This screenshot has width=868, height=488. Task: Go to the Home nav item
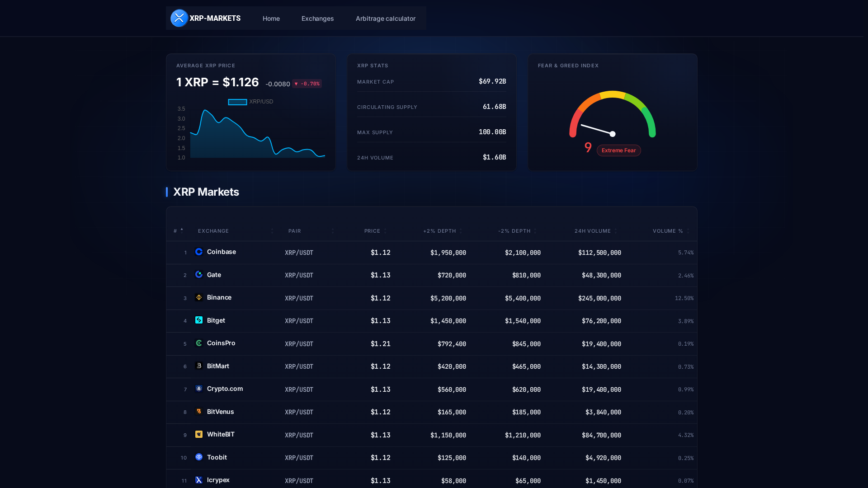pos(271,19)
